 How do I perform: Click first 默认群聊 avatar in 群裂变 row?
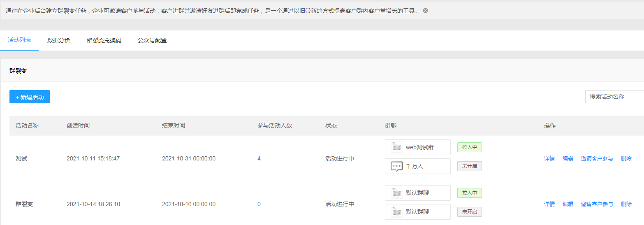point(396,193)
